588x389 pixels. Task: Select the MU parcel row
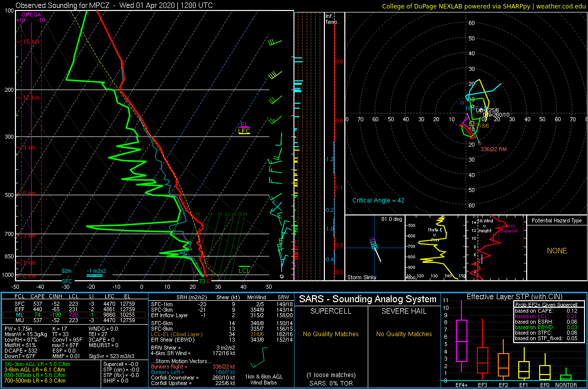tap(74, 320)
